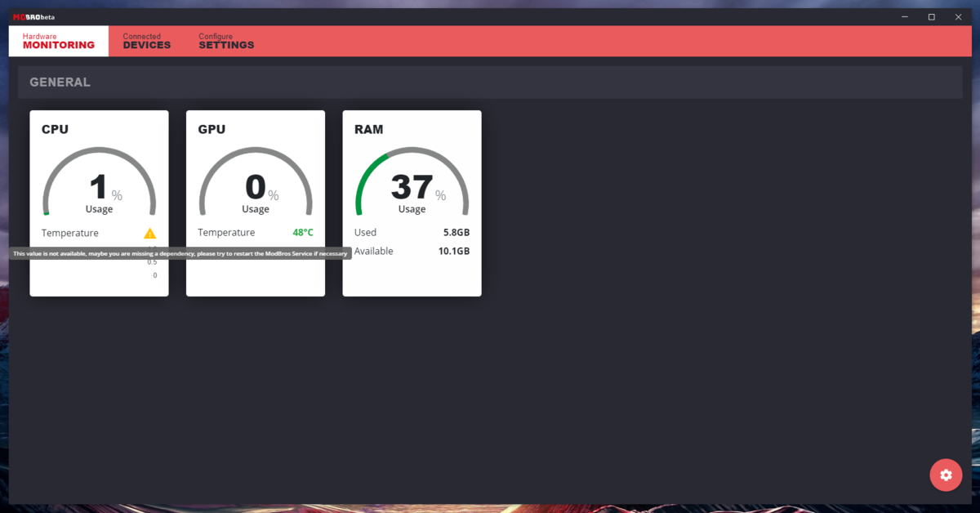
Task: Click the 10.1GB available RAM value
Action: tap(454, 251)
